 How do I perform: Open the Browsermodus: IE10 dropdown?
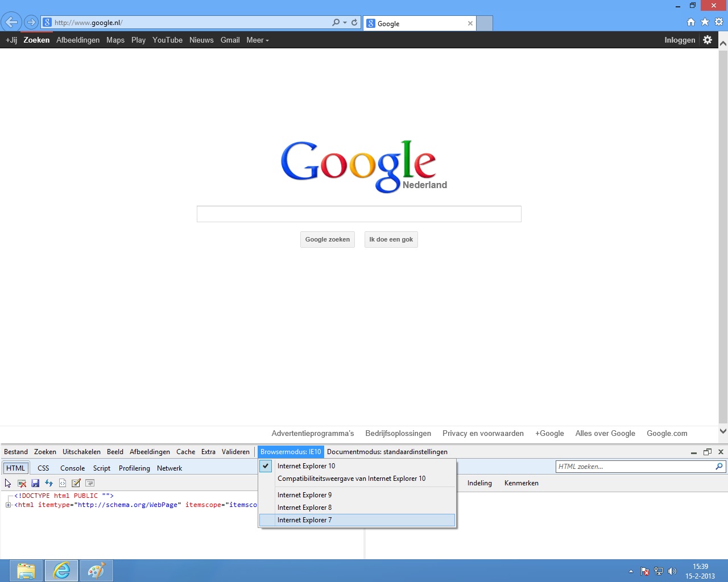coord(291,452)
